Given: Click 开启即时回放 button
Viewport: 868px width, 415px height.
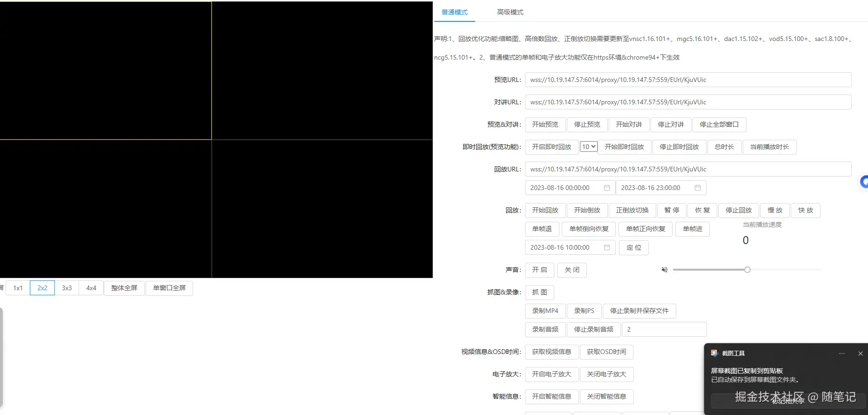Looking at the screenshot, I should [x=552, y=147].
